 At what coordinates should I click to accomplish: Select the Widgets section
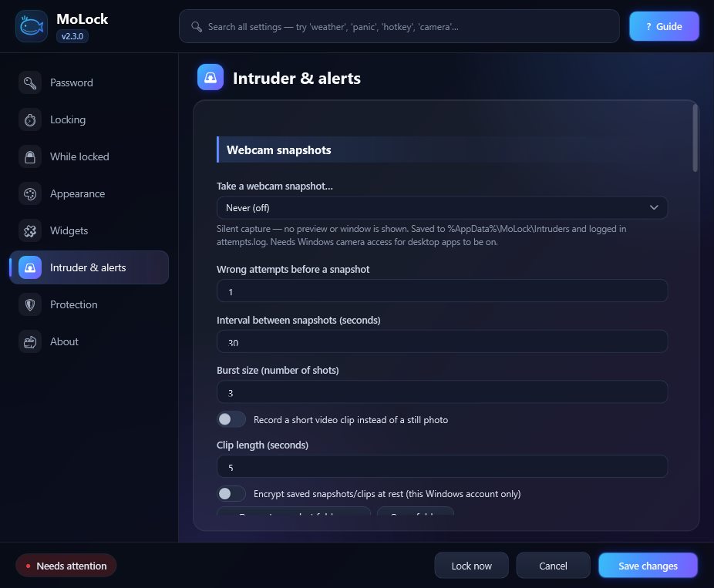[x=89, y=230]
